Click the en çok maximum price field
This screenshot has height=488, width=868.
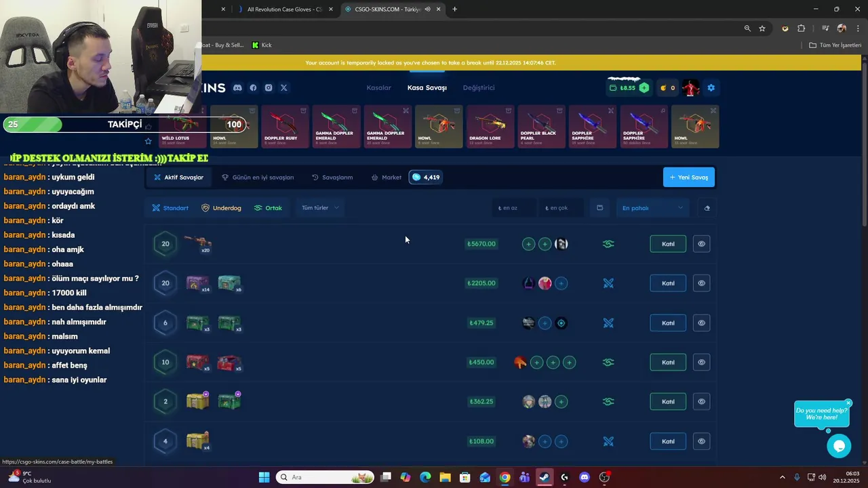(561, 208)
